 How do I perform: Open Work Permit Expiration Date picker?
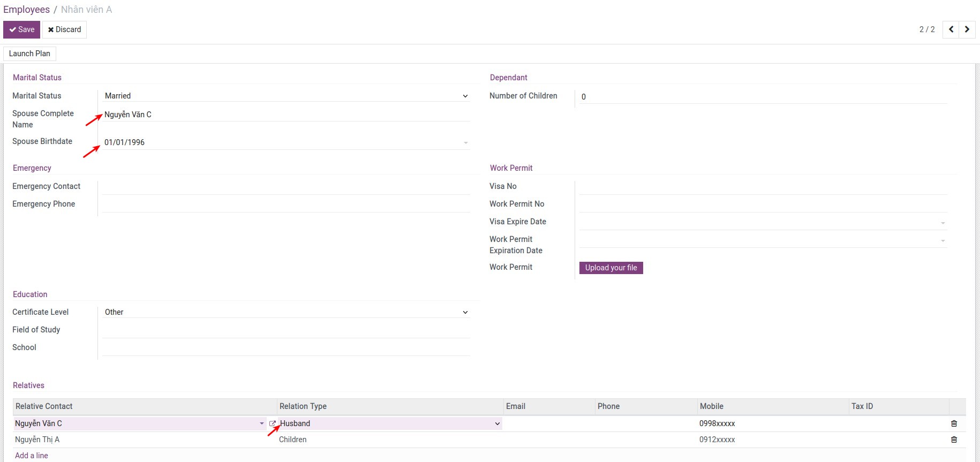coord(763,240)
